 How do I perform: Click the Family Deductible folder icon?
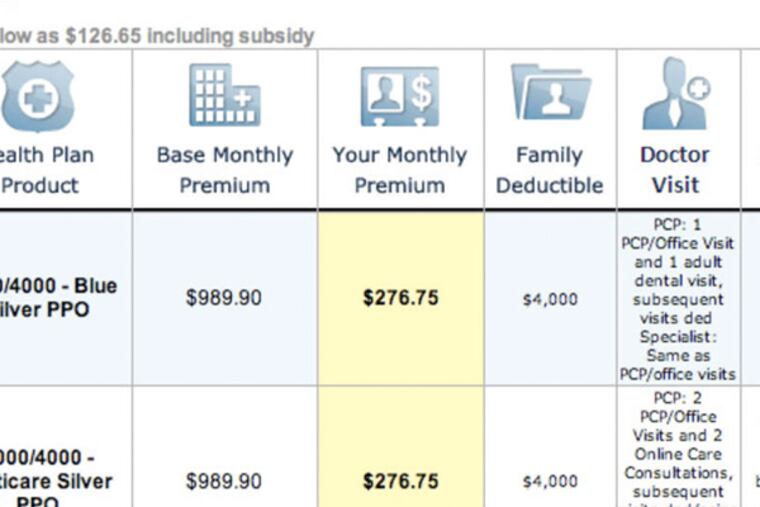(549, 93)
